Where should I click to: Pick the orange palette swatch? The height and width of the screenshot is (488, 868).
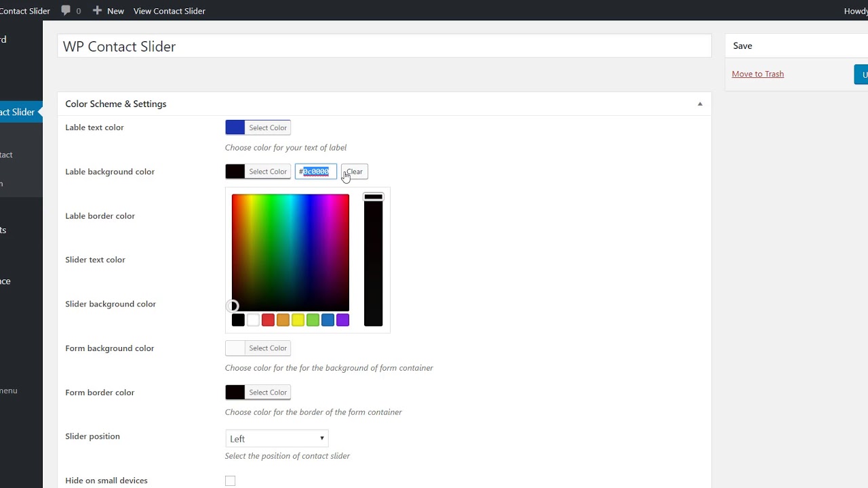pos(283,320)
